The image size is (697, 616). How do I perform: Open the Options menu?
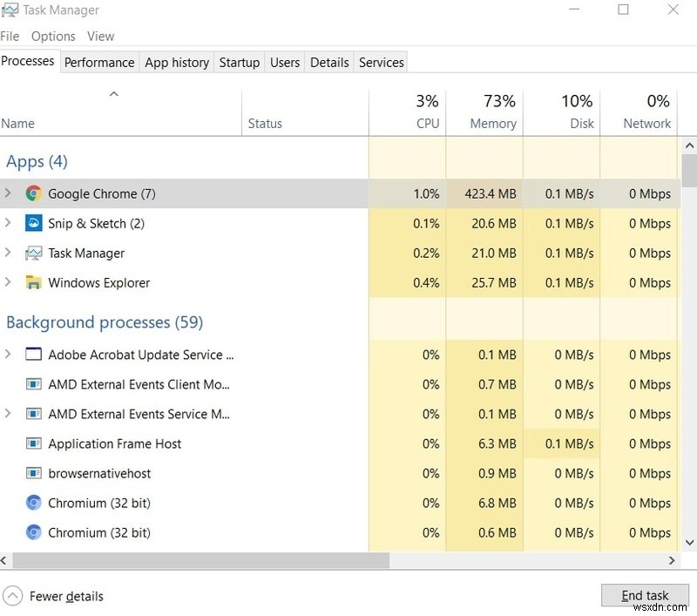(x=52, y=36)
